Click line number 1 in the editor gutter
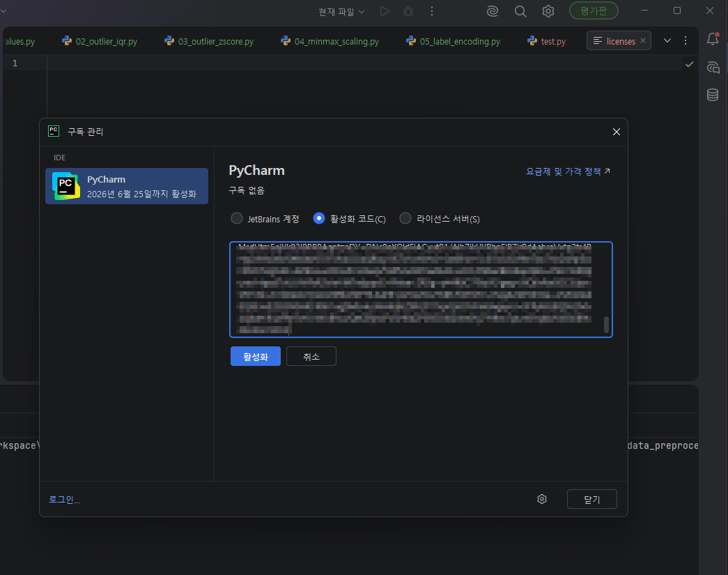Image resolution: width=728 pixels, height=575 pixels. pos(15,63)
